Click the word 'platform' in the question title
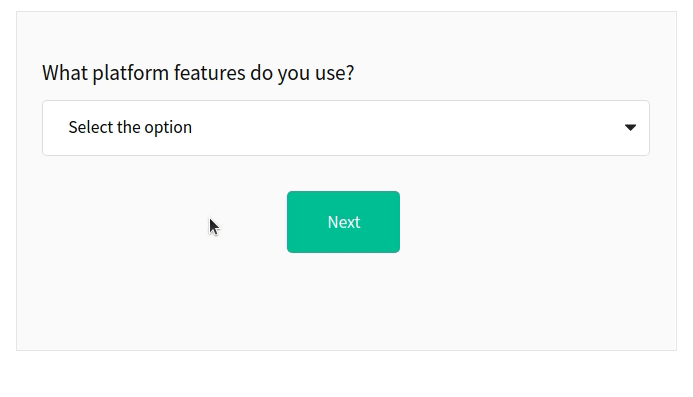This screenshot has width=693, height=397. coord(130,73)
